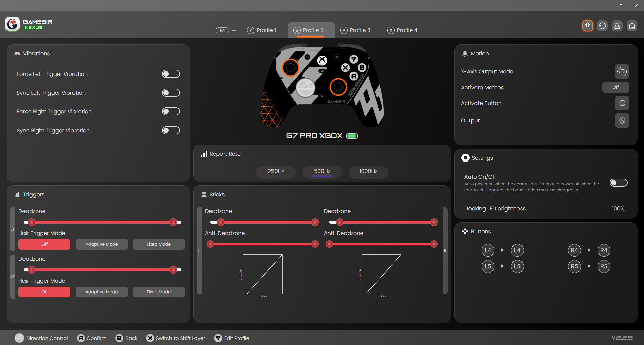The width and height of the screenshot is (644, 345).
Task: Choose Fixed Mode for LT hair trigger
Action: [x=159, y=244]
